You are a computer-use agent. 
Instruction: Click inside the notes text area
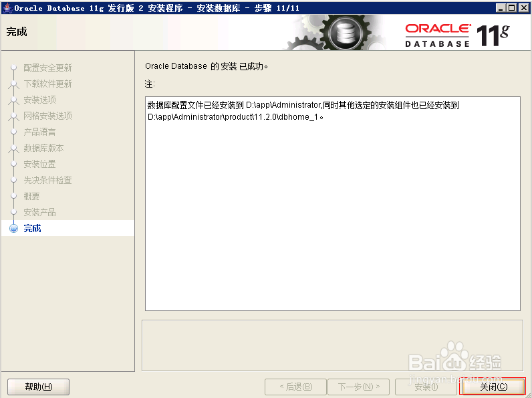pos(333,204)
